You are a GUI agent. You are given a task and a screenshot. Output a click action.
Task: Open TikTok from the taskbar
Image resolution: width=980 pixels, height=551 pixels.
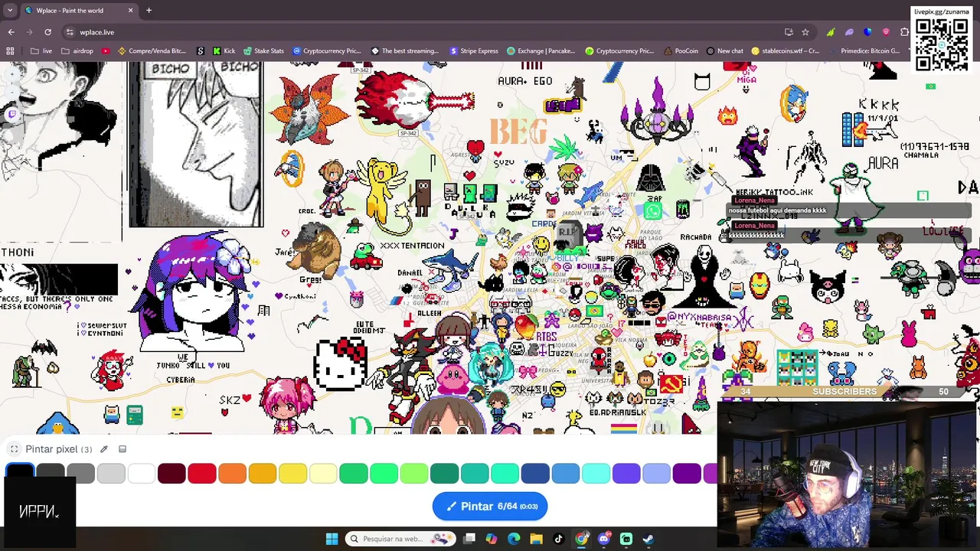558,539
